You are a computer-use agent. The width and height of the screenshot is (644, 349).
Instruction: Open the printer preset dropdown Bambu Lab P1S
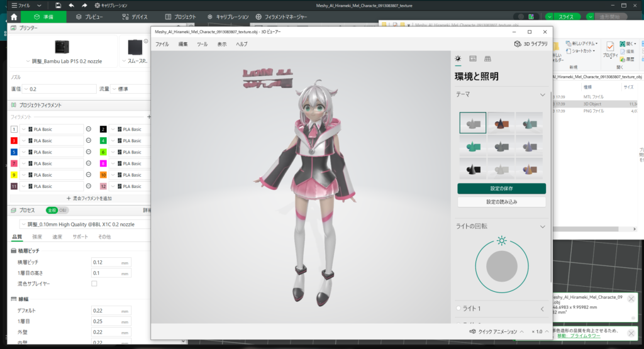(x=64, y=61)
